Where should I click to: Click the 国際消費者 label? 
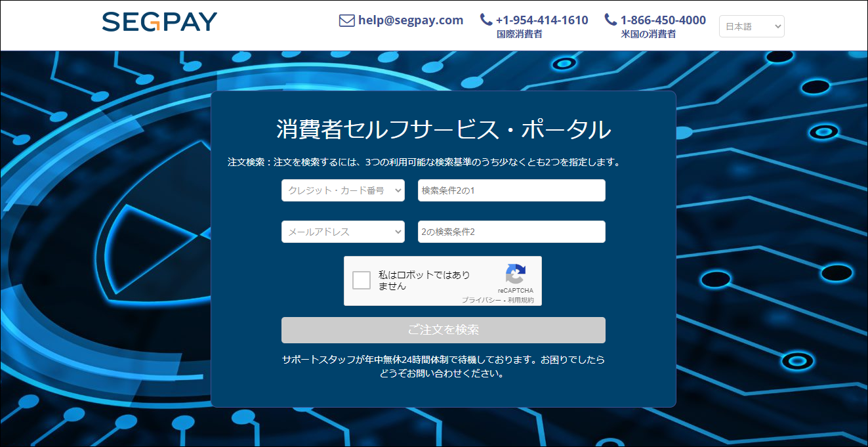pos(520,34)
